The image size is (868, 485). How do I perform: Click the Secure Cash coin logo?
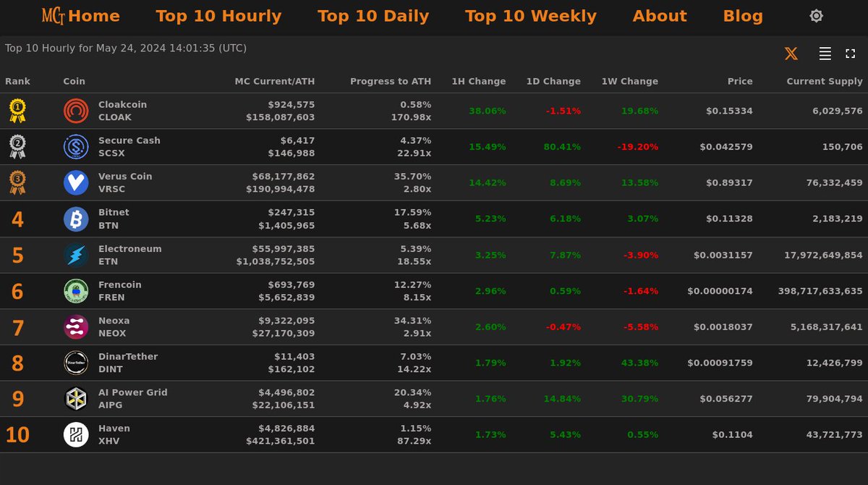(x=76, y=147)
